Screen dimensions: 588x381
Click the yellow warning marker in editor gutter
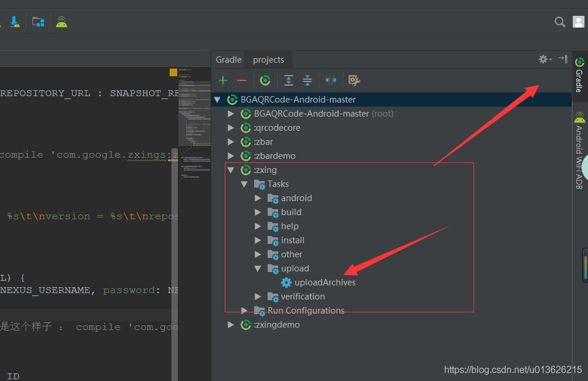[173, 72]
